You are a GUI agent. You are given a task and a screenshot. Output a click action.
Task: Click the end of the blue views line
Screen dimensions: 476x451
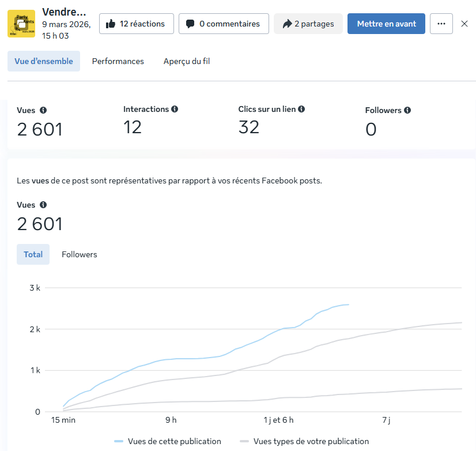point(348,305)
